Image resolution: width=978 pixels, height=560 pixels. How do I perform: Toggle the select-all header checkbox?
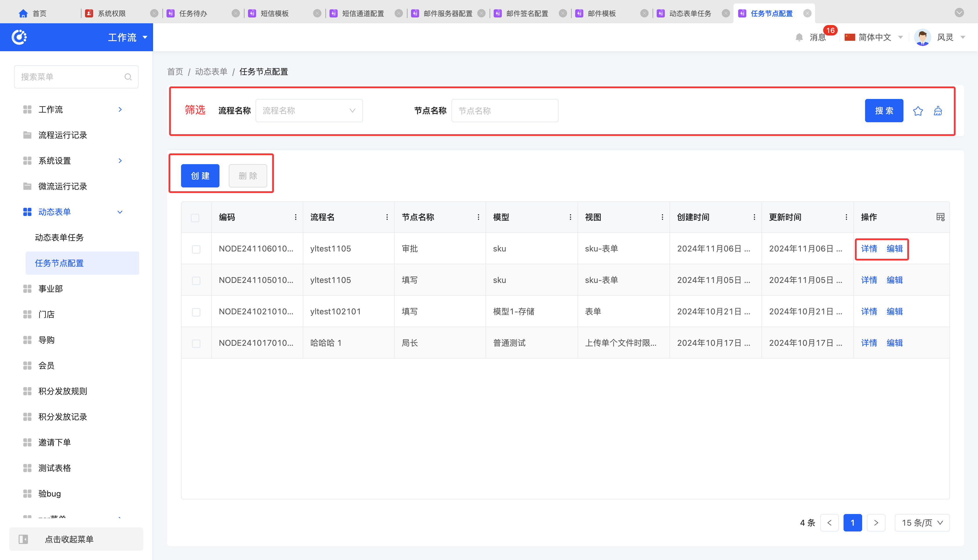[195, 218]
